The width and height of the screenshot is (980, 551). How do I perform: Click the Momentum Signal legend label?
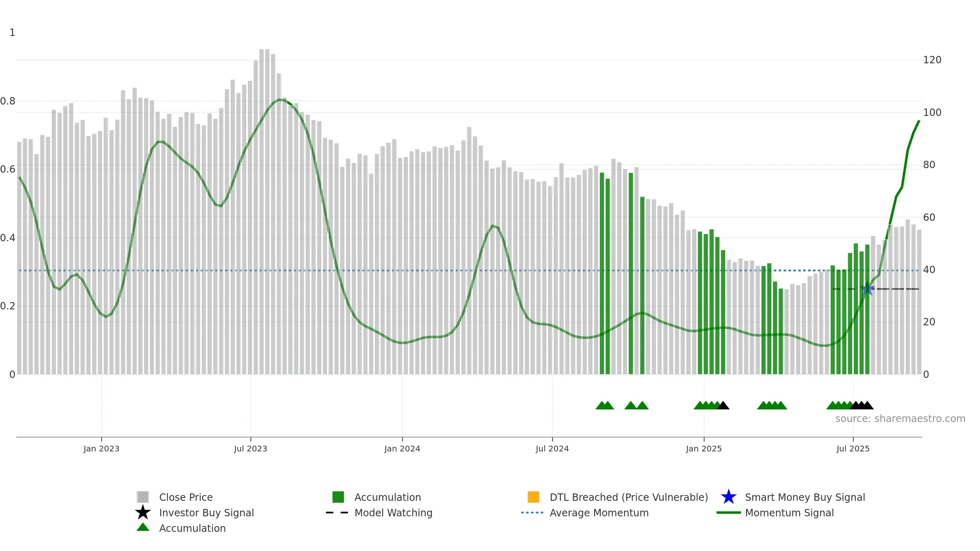click(x=789, y=513)
